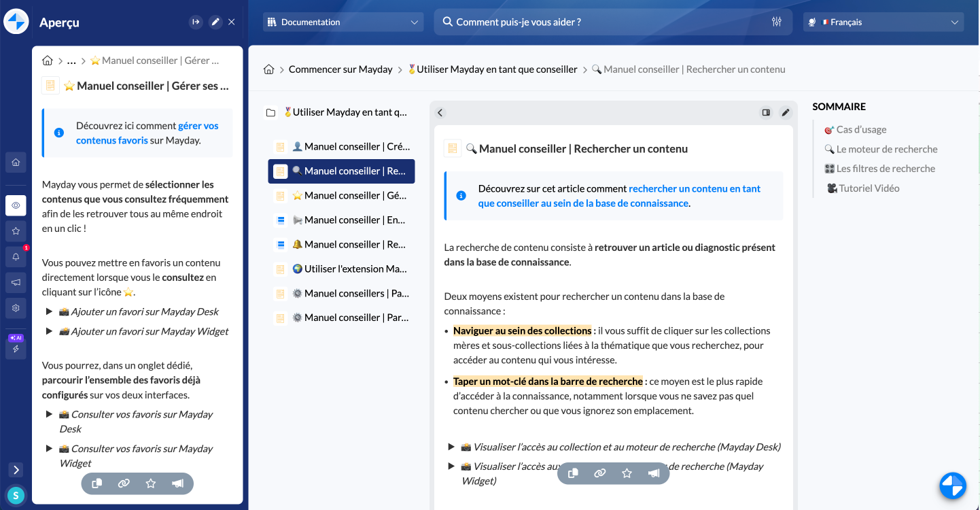Open notifications bell in left sidebar
Screen dimensions: 980x510
[16, 256]
